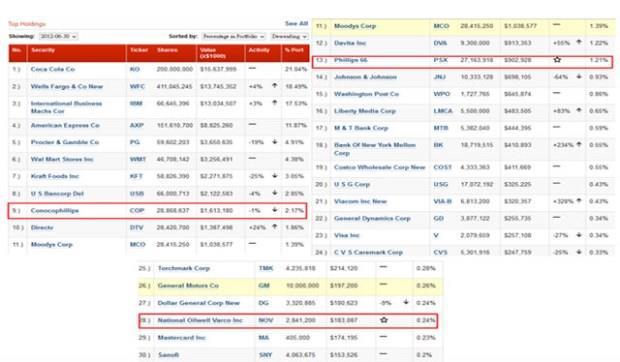Click the down arrow in Dollar General row

click(x=406, y=302)
